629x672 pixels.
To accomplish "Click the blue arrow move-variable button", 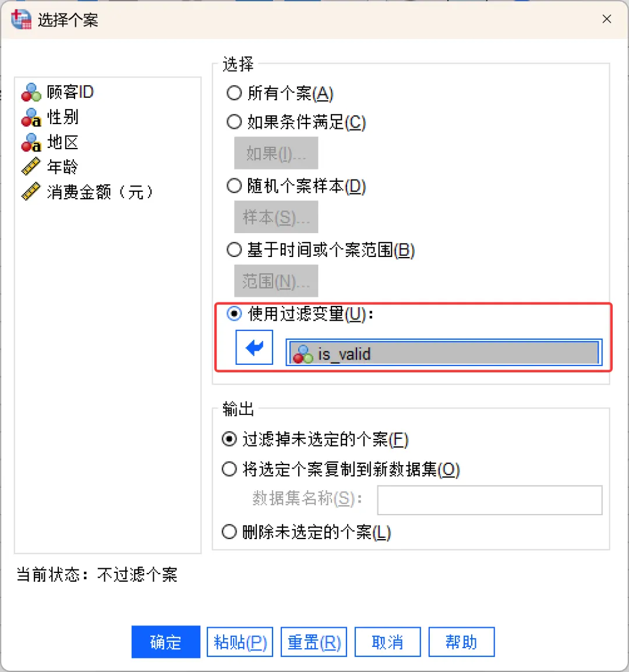I will point(254,348).
